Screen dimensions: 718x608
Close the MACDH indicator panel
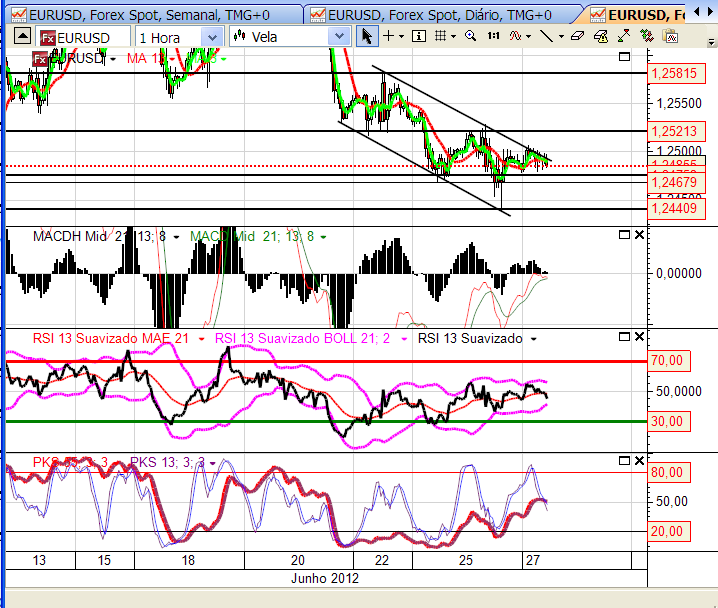(640, 235)
